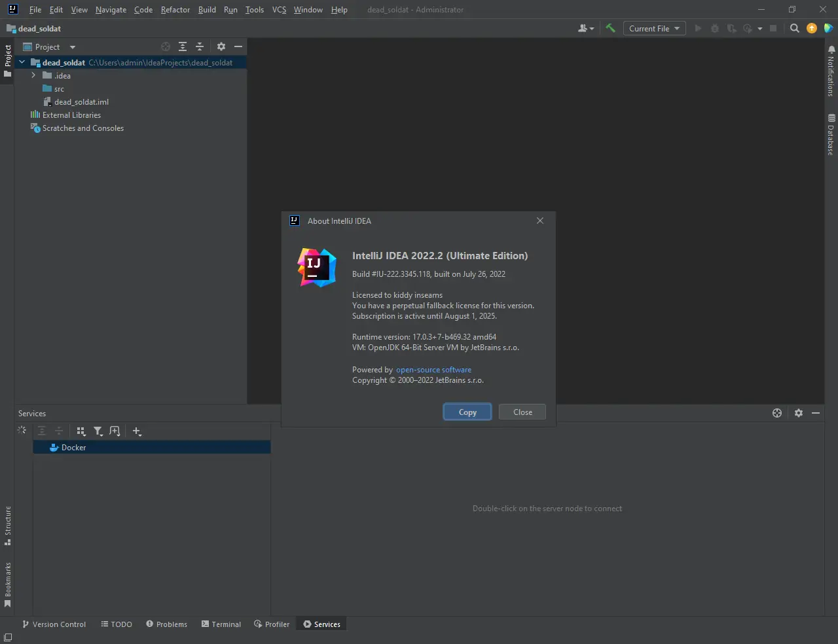Image resolution: width=838 pixels, height=644 pixels.
Task: Click the Services Group By icon
Action: pos(81,431)
